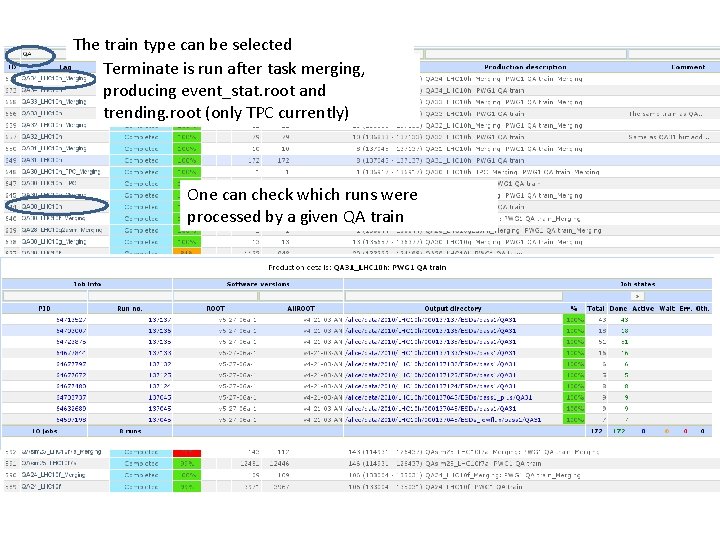Screen dimensions: 720x540
Task: Click the '>' button under Job states
Action: tap(637, 296)
